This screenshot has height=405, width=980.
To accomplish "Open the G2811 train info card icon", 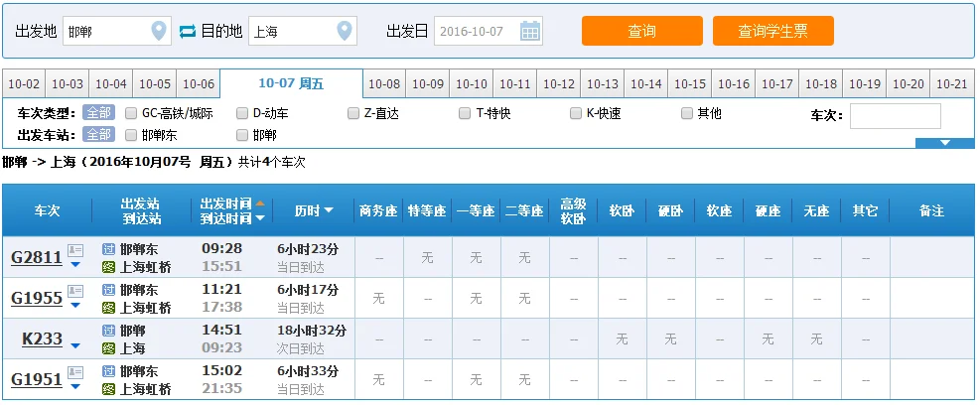I will (x=75, y=250).
